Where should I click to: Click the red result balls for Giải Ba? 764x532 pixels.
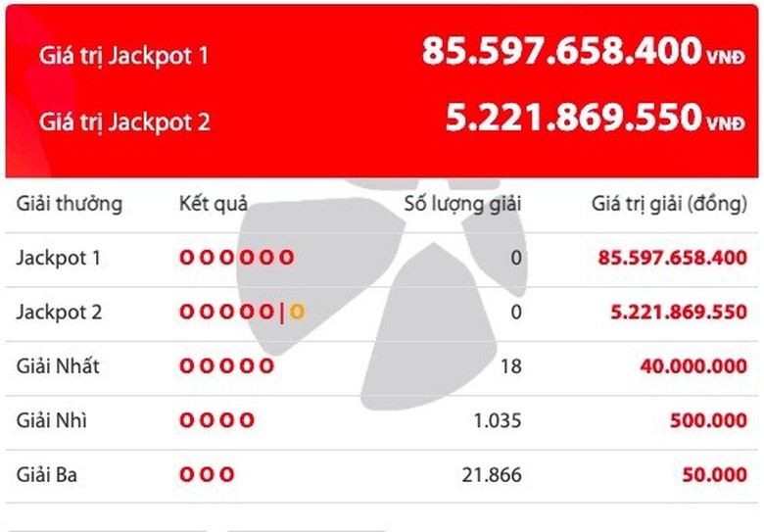click(207, 475)
